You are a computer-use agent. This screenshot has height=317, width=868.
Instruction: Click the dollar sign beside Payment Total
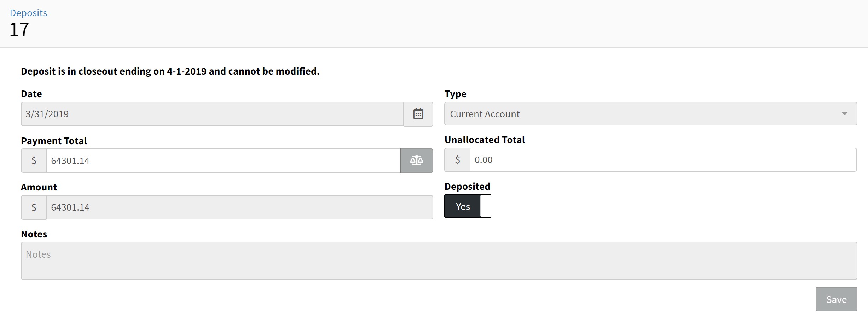tap(34, 160)
